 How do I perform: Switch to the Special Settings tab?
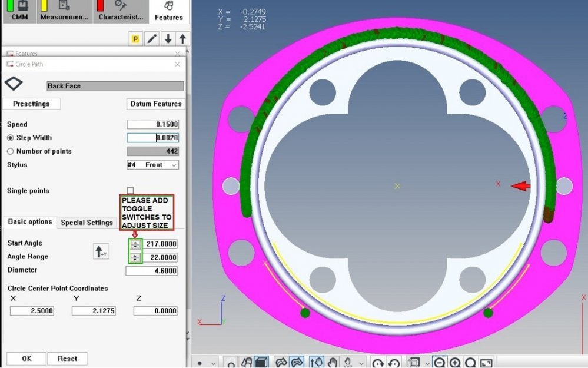tap(87, 223)
